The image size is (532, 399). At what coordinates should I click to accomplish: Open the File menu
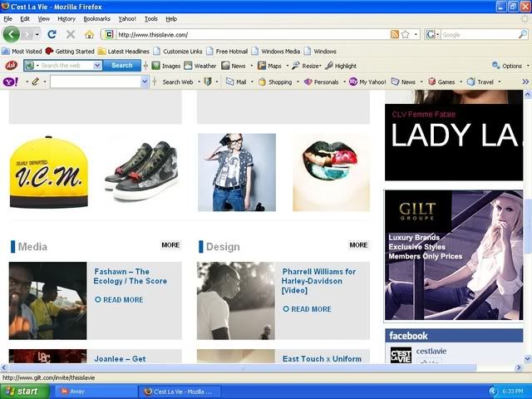(x=7, y=19)
